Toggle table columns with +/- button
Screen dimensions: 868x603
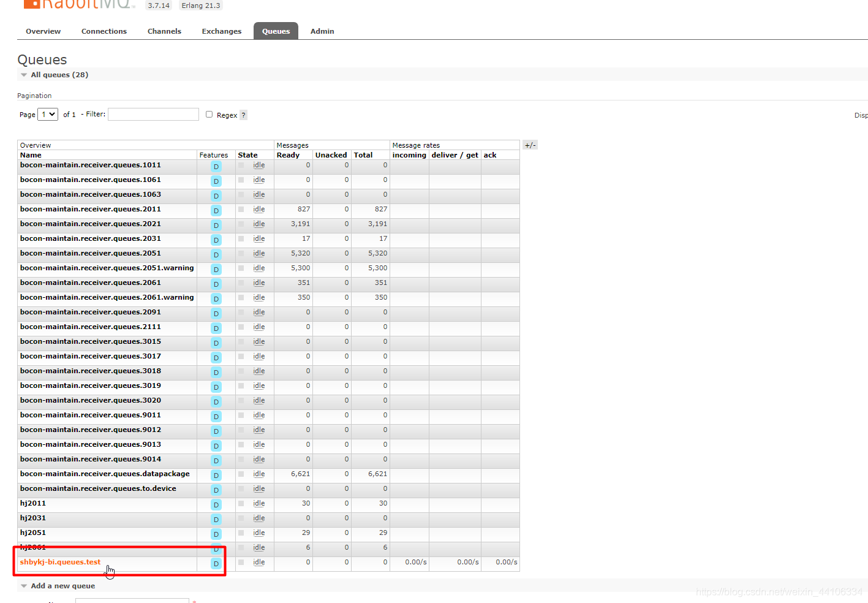click(x=530, y=145)
